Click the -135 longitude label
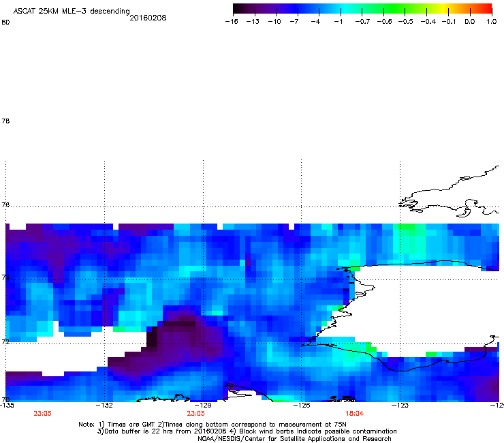This screenshot has height=443, width=504. 7,406
